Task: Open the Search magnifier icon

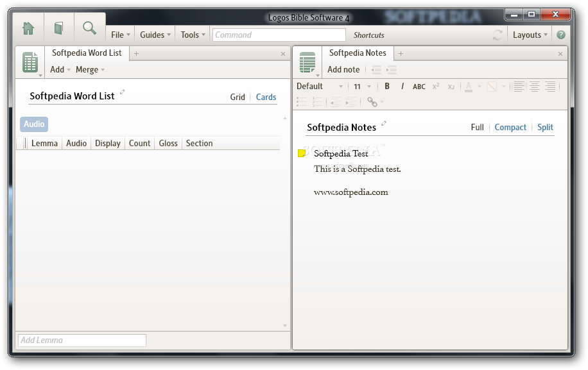Action: 89,28
